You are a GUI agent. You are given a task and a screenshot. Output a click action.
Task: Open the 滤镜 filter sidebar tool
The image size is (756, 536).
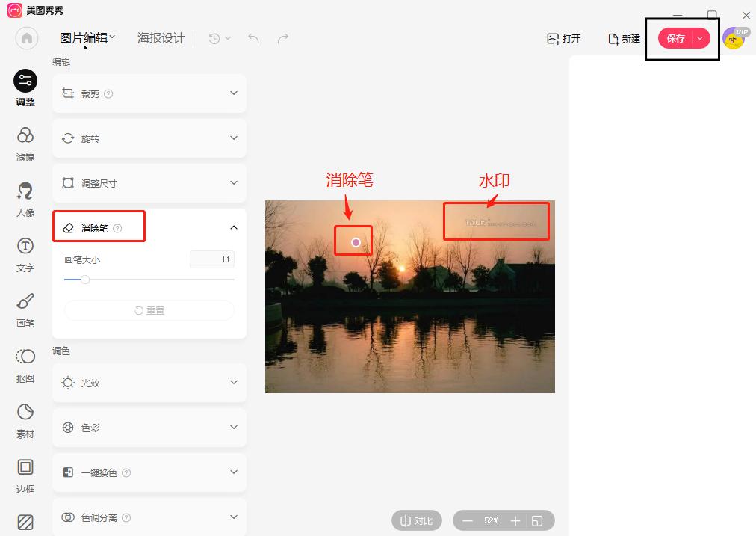(25, 144)
